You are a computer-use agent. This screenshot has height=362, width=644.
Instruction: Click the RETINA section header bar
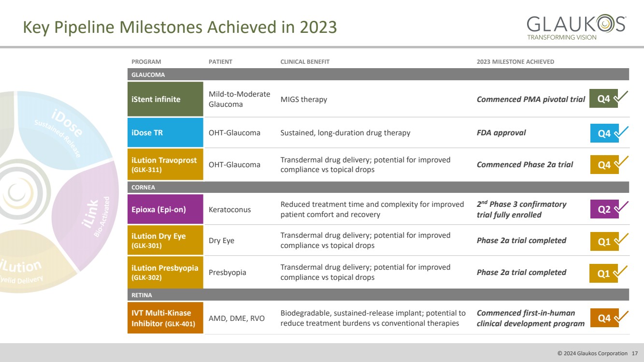click(x=378, y=295)
